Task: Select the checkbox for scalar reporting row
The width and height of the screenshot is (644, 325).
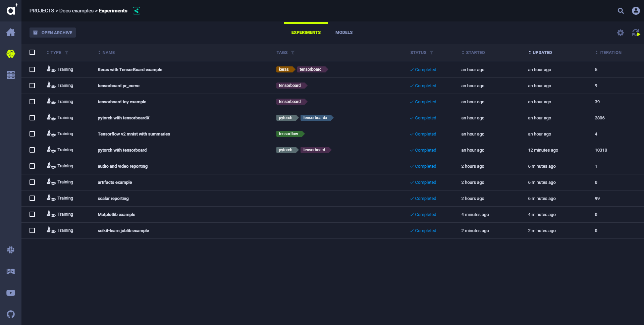Action: (x=32, y=198)
